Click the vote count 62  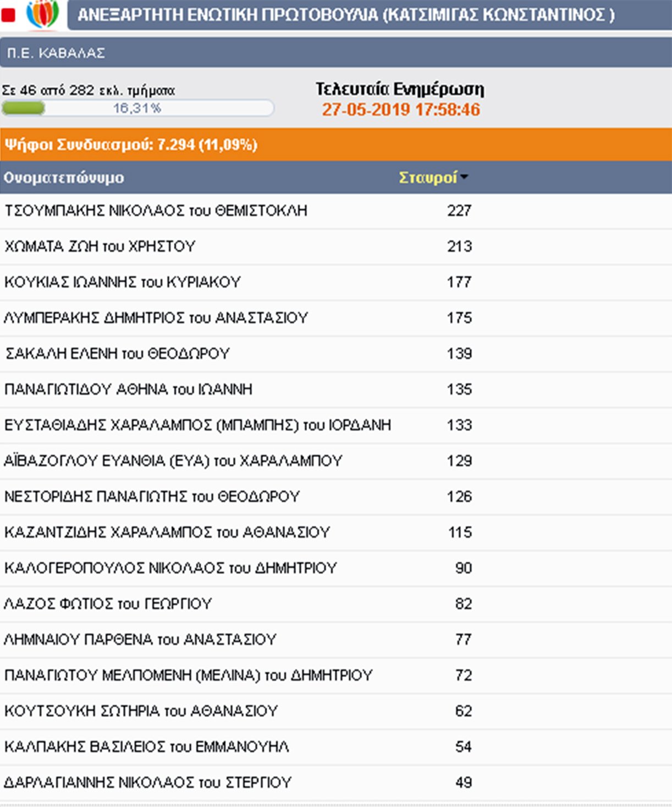[x=464, y=711]
